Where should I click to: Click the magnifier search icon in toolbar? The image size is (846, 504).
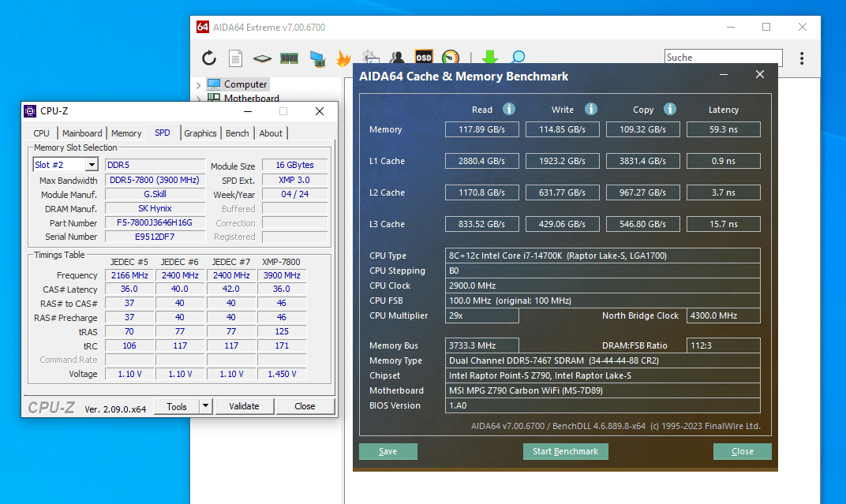(x=518, y=56)
